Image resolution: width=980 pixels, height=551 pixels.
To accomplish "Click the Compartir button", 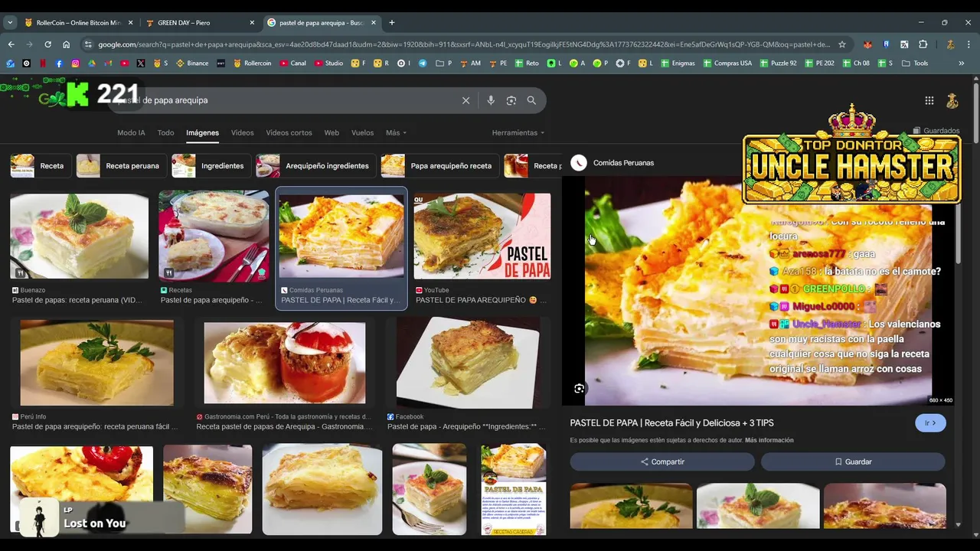I will pyautogui.click(x=662, y=461).
